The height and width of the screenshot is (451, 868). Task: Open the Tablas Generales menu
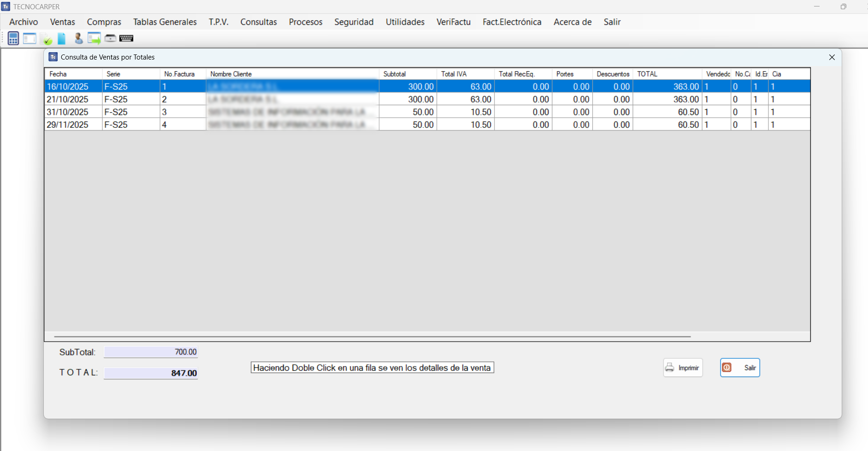(x=165, y=22)
